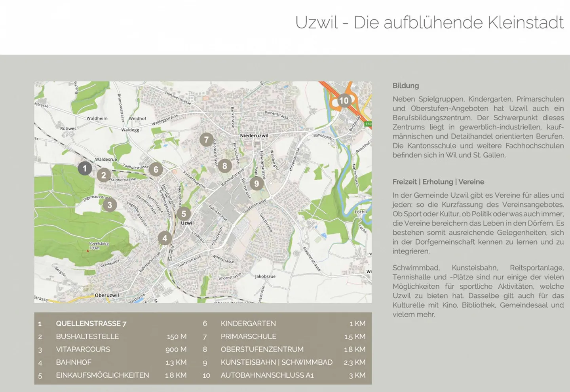570x392 pixels.
Task: Click the Niederuzwil label on the map
Action: (254, 135)
